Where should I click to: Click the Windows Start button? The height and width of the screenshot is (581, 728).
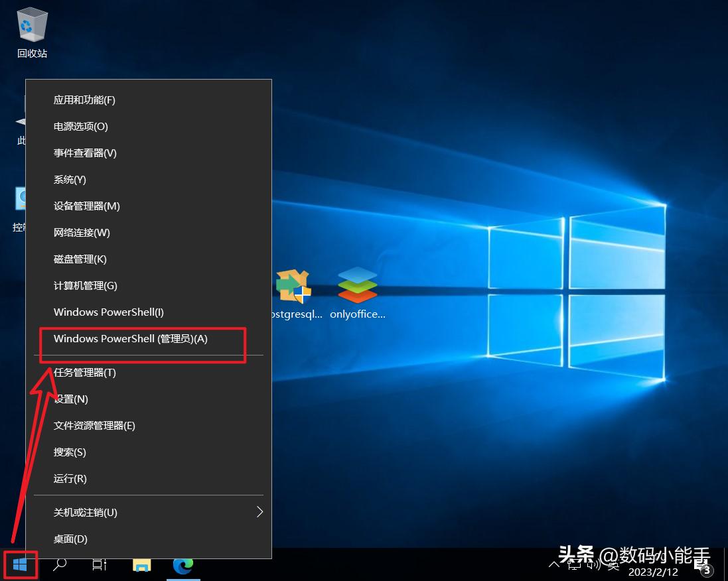[x=20, y=565]
